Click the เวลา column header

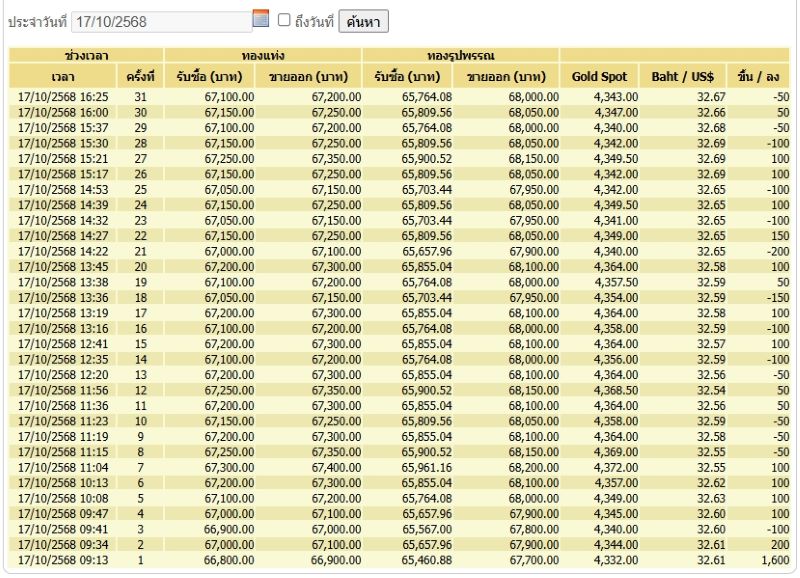63,76
